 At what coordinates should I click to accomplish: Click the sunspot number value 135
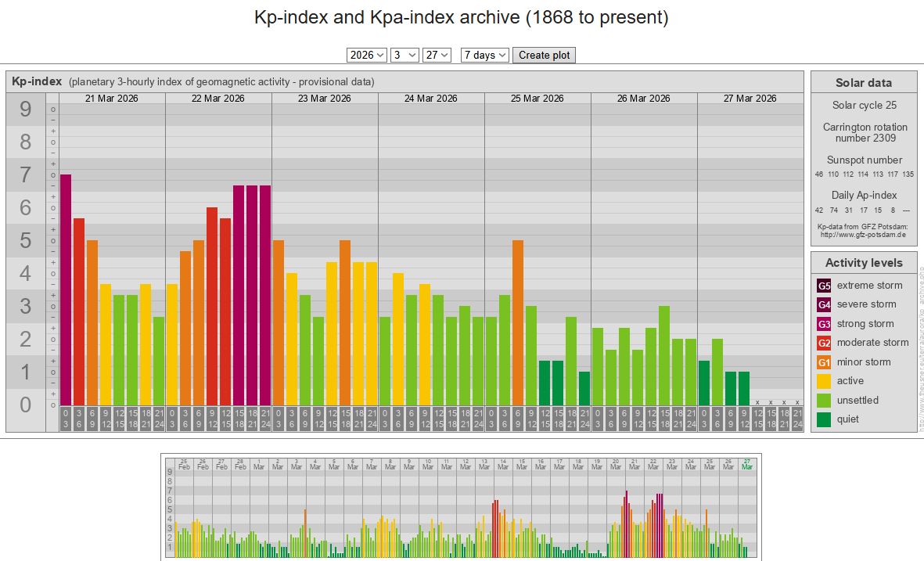coord(908,174)
